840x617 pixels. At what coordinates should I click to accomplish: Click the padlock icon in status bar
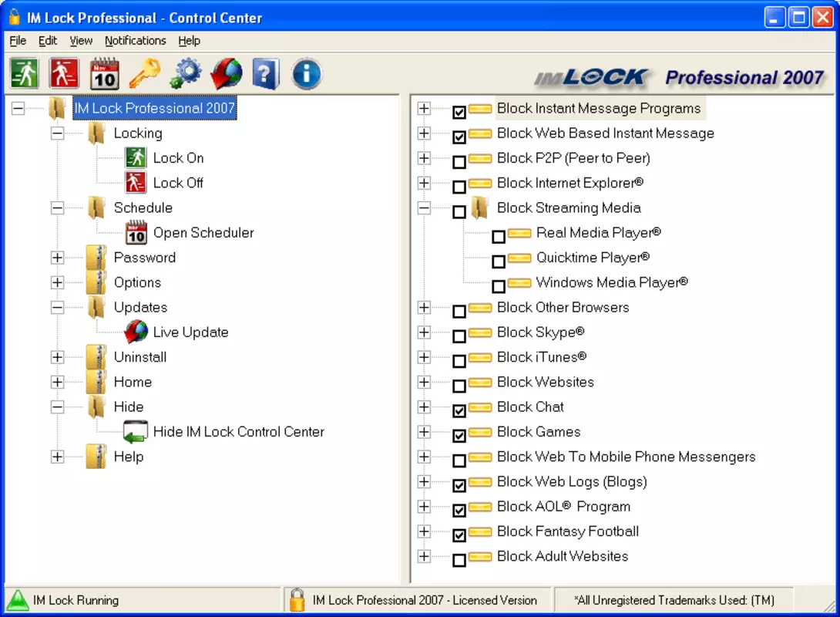pyautogui.click(x=297, y=600)
